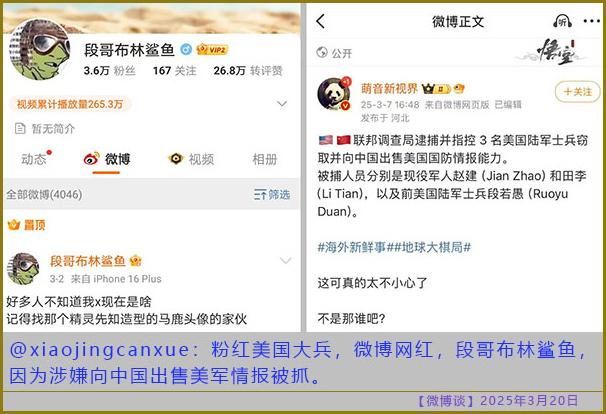Switch to the 动态 tab
Image resolution: width=606 pixels, height=414 pixels.
34,159
